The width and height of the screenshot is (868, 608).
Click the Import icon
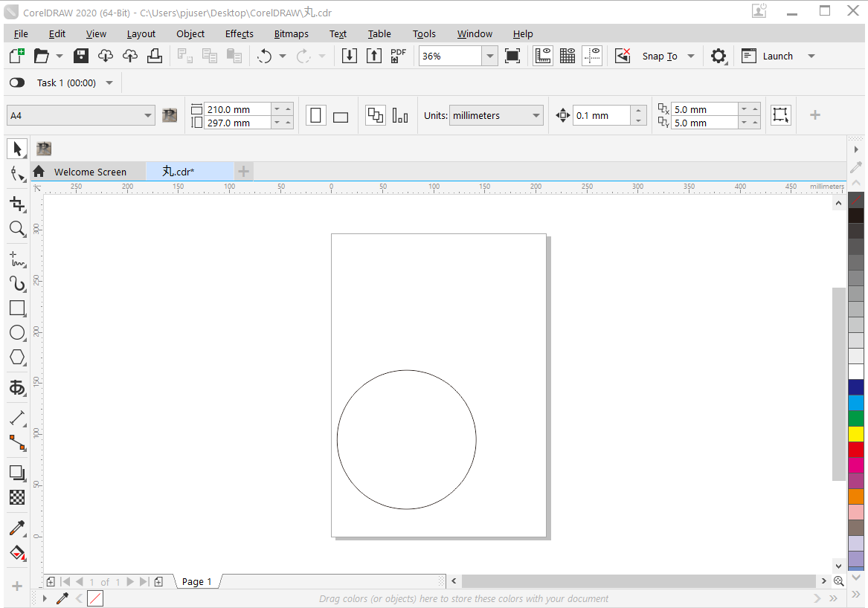(350, 56)
